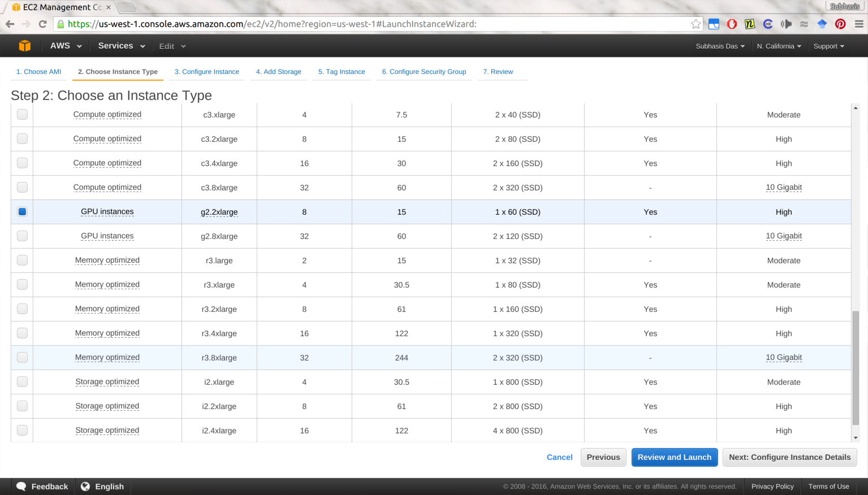This screenshot has height=495, width=868.
Task: Tick the checkbox for r3.large
Action: coord(22,260)
